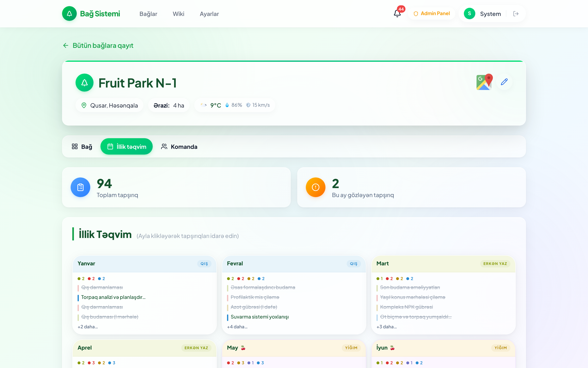Screen dimensions: 588x368
Task: Go back via Bütün bağlara qayıt
Action: tap(98, 46)
